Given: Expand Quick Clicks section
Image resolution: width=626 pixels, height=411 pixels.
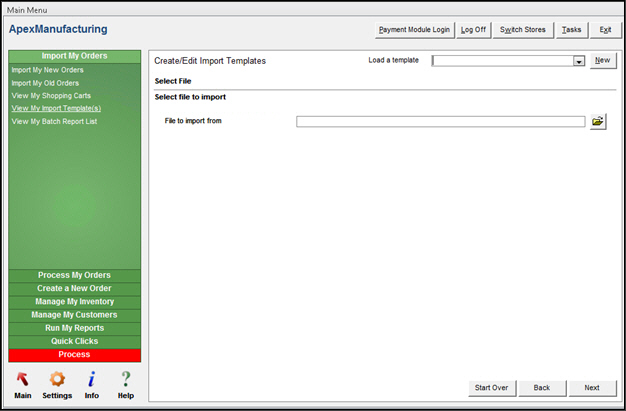Looking at the screenshot, I should tap(75, 341).
